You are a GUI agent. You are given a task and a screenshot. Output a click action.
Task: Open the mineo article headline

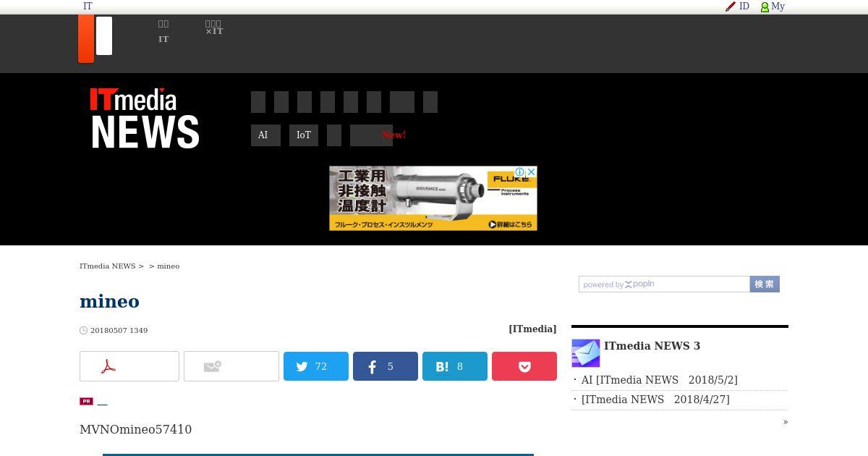point(109,301)
